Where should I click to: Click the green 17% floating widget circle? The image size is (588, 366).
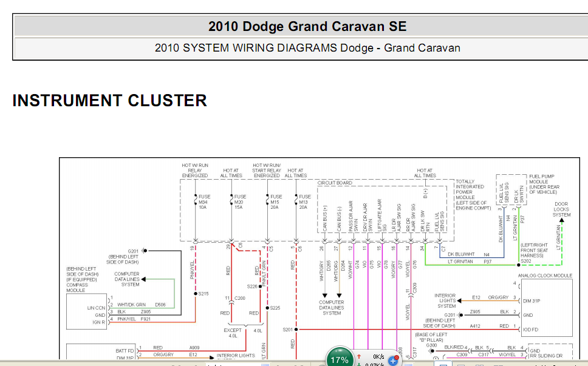pyautogui.click(x=340, y=359)
